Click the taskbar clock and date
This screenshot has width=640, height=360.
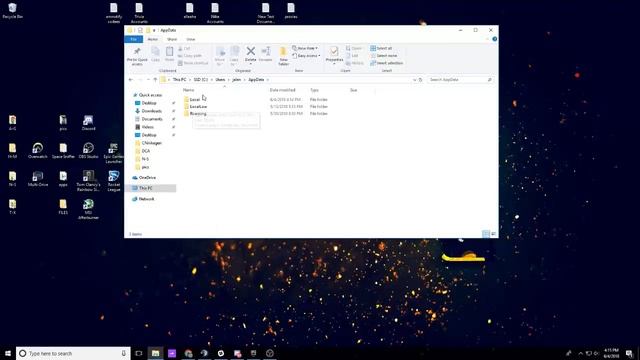point(611,353)
